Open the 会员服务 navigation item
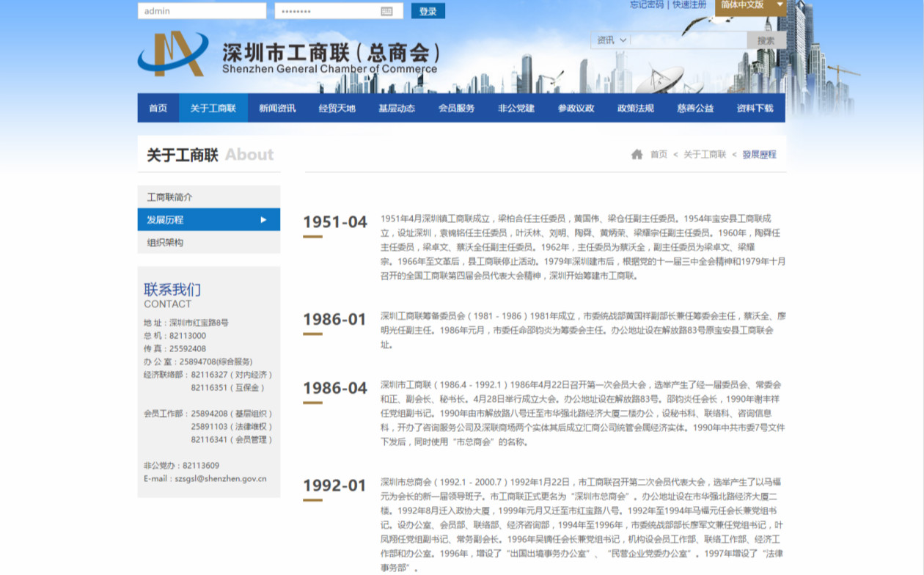Viewport: 924px width, 575px height. (x=457, y=108)
